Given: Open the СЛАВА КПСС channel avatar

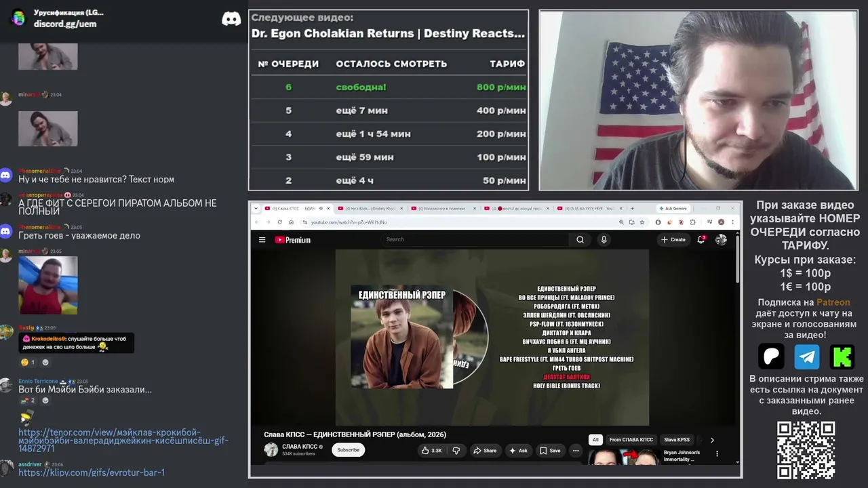Looking at the screenshot, I should 271,449.
